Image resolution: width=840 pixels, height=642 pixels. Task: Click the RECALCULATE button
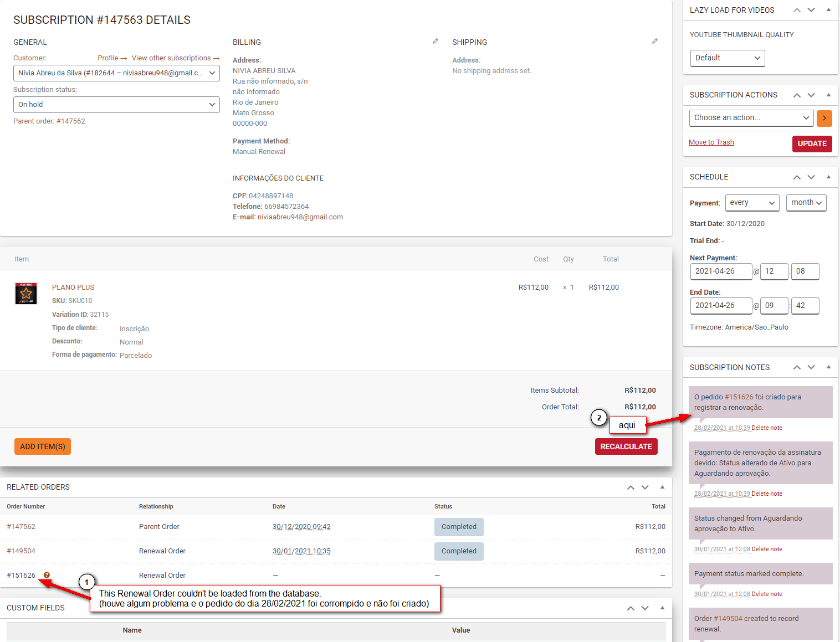(x=626, y=446)
